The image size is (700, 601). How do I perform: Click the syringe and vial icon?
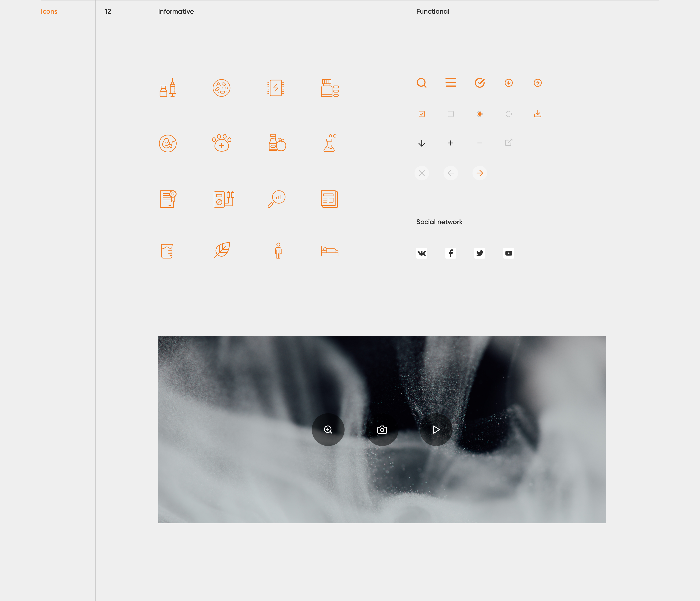click(x=168, y=88)
